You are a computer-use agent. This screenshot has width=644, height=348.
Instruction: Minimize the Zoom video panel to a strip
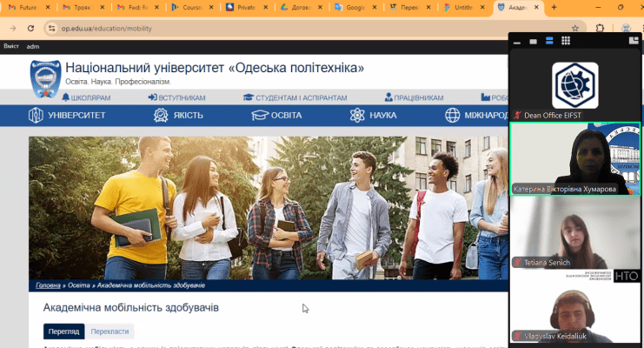[517, 41]
